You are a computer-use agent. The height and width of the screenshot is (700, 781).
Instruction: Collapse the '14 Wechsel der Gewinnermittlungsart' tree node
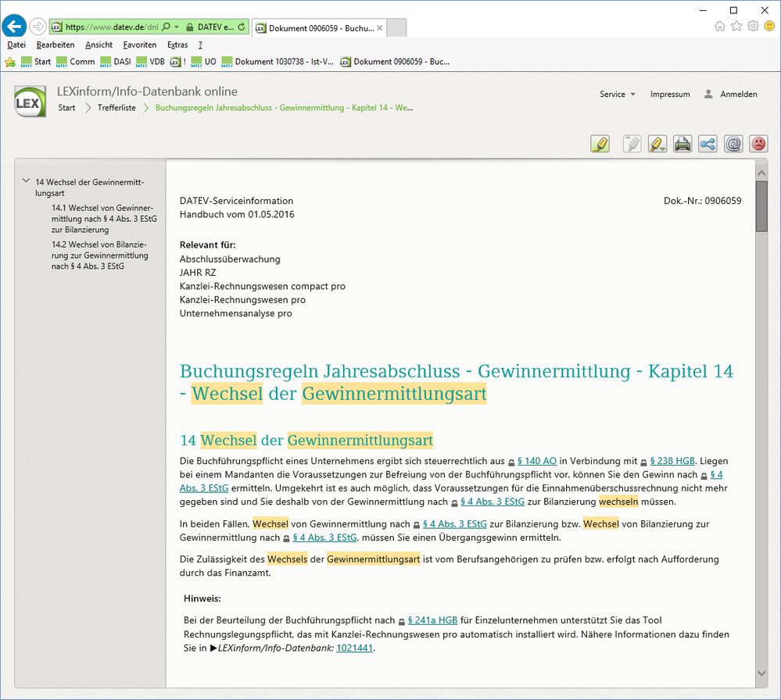(x=26, y=180)
